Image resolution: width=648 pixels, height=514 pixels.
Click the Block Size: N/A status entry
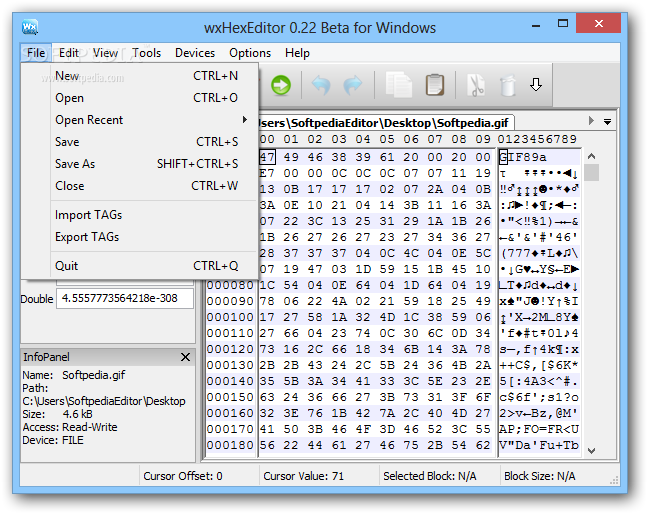539,476
